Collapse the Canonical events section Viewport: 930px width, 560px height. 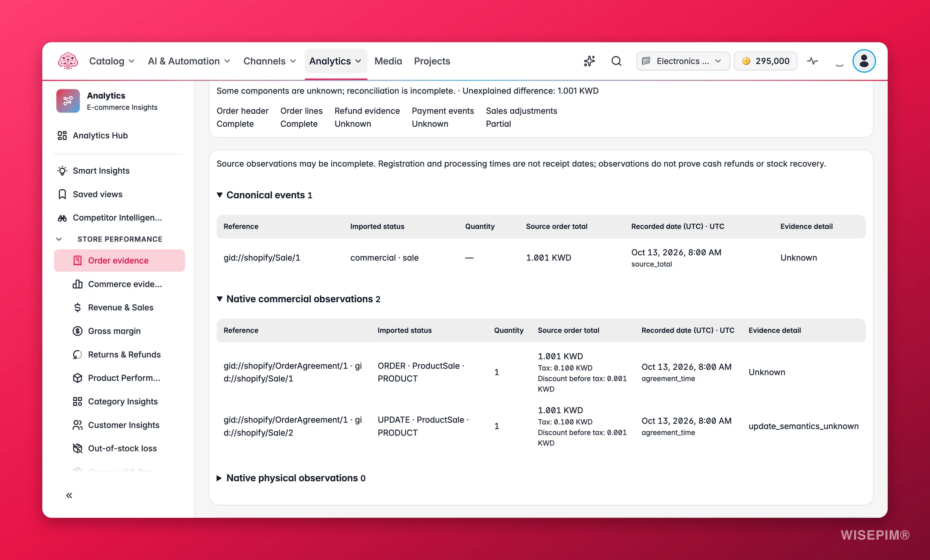pos(265,195)
